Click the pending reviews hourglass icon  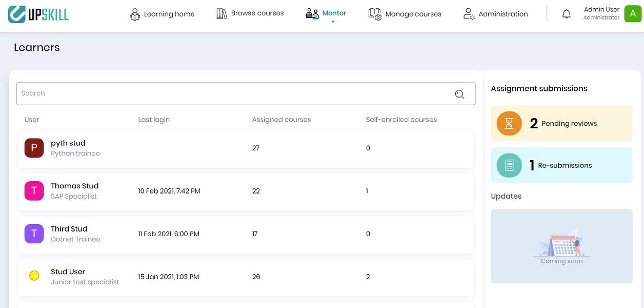click(509, 124)
